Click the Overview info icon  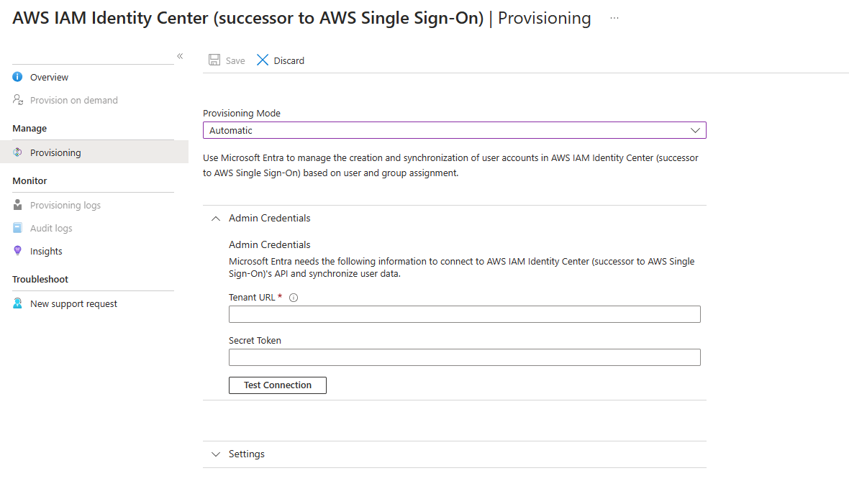pos(17,77)
